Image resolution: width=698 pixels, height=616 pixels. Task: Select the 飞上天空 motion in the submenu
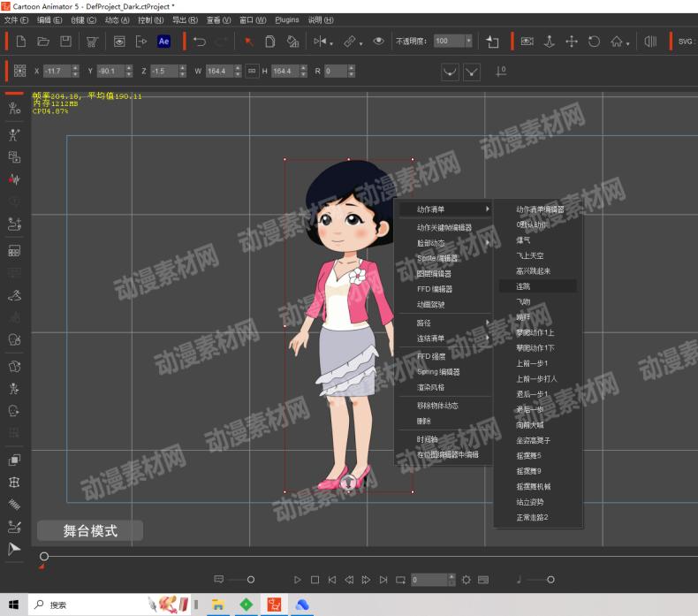[x=538, y=255]
